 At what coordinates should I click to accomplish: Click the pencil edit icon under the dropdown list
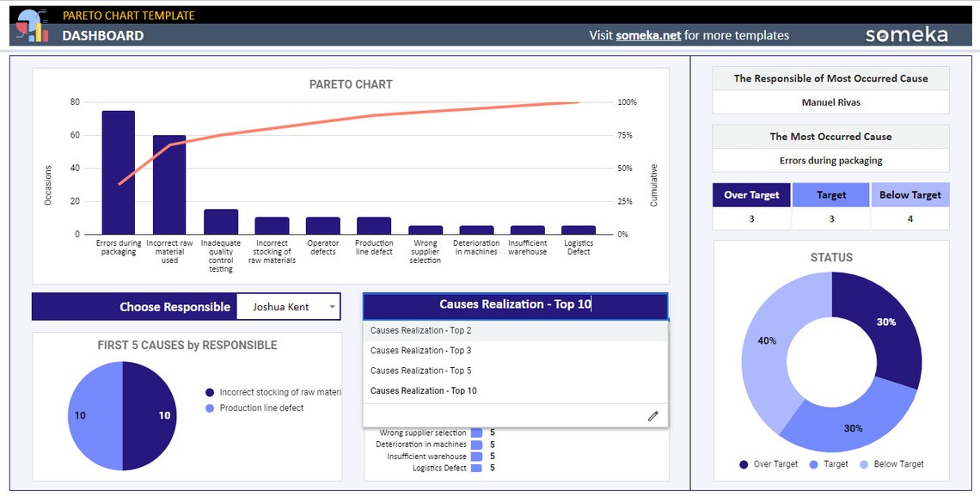pos(652,414)
